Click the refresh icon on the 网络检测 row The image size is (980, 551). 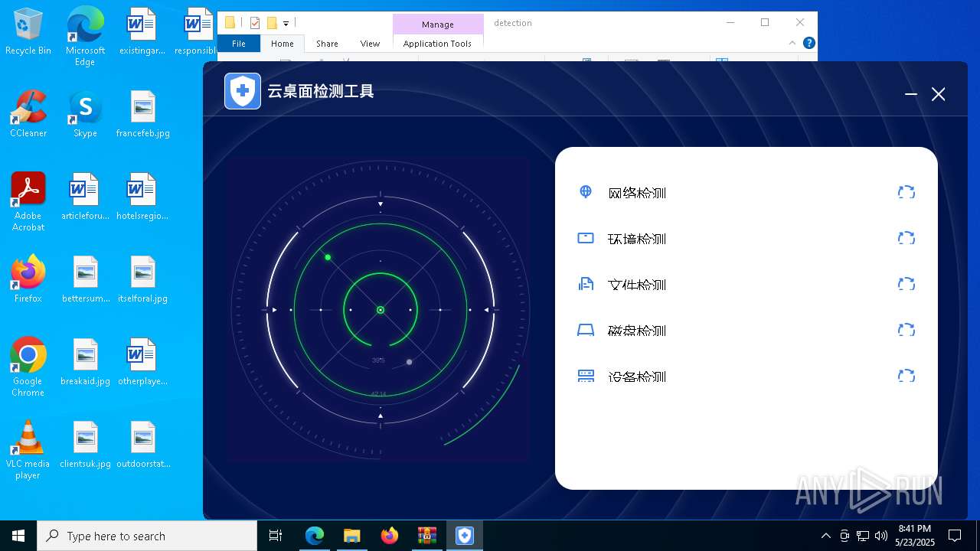point(906,192)
